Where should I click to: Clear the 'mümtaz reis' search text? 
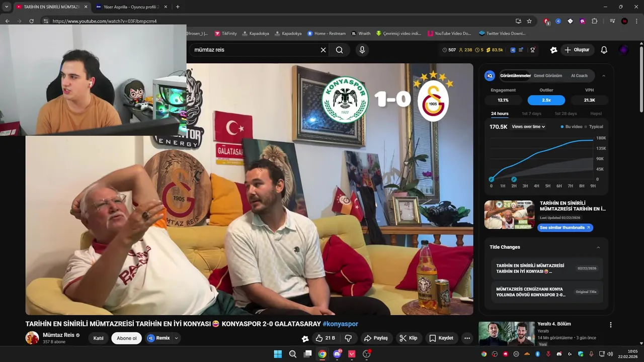[x=323, y=50]
